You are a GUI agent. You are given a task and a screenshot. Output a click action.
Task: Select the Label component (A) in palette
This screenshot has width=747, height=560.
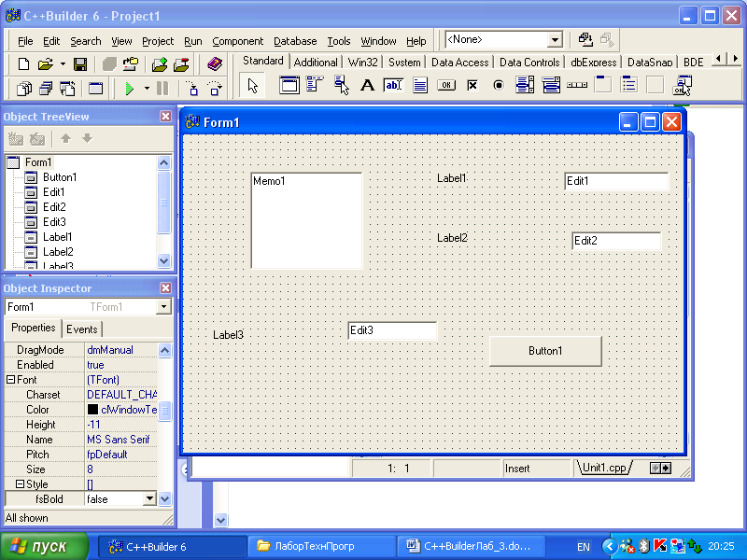(x=367, y=86)
